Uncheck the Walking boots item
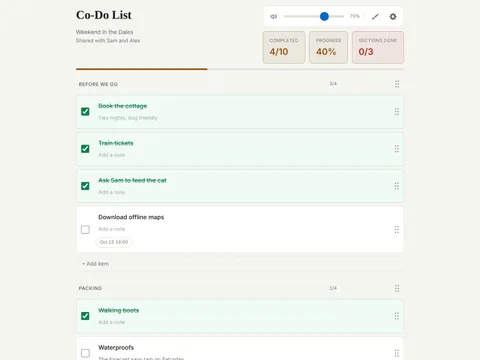 [85, 316]
